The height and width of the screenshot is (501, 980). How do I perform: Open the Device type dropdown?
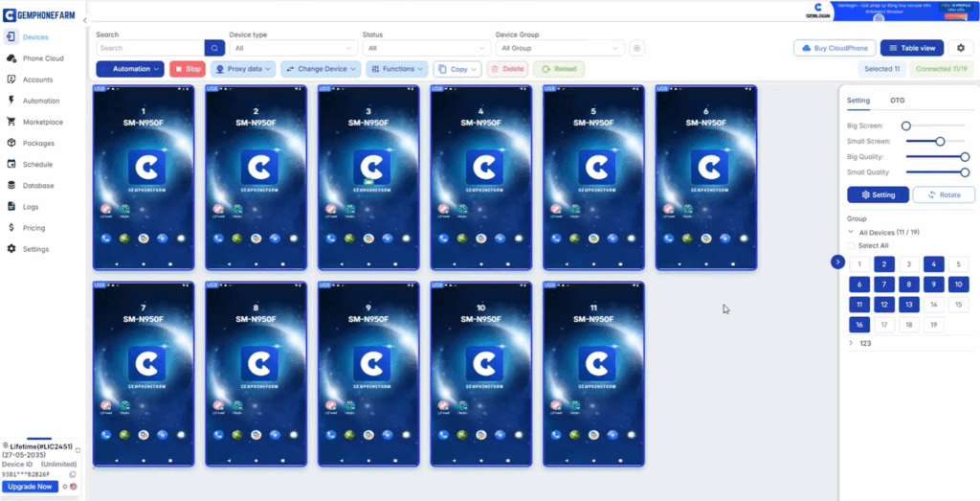coord(293,48)
